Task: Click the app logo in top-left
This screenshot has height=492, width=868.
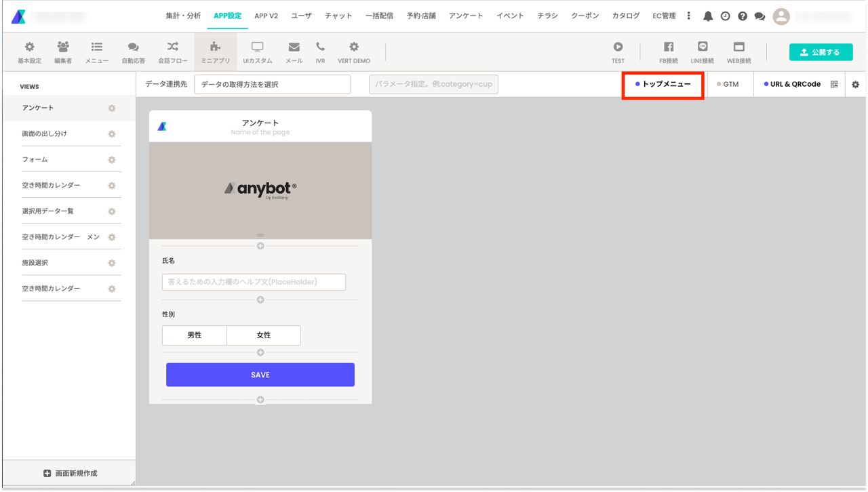Action: 18,16
